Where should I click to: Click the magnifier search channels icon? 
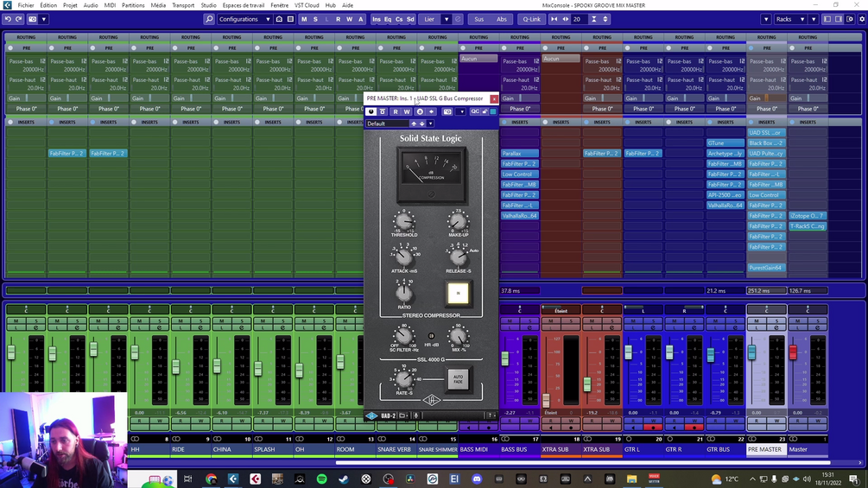click(x=209, y=19)
